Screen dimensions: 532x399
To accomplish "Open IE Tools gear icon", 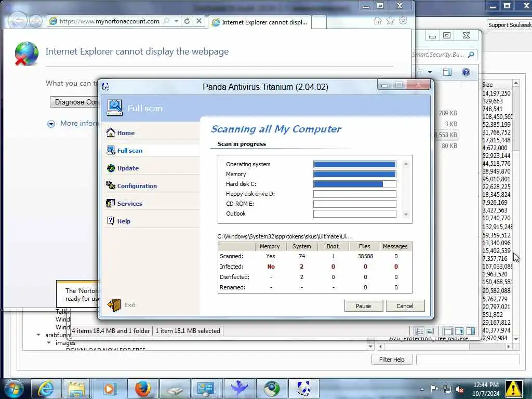I will tap(403, 21).
